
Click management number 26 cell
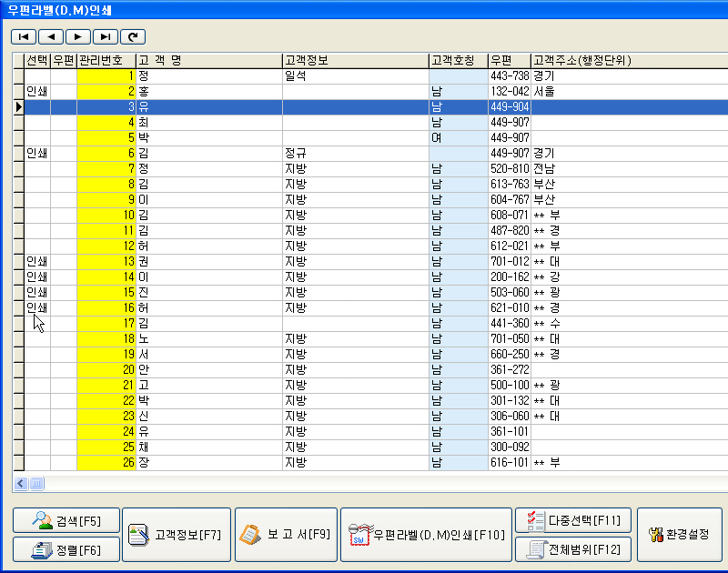click(x=106, y=463)
